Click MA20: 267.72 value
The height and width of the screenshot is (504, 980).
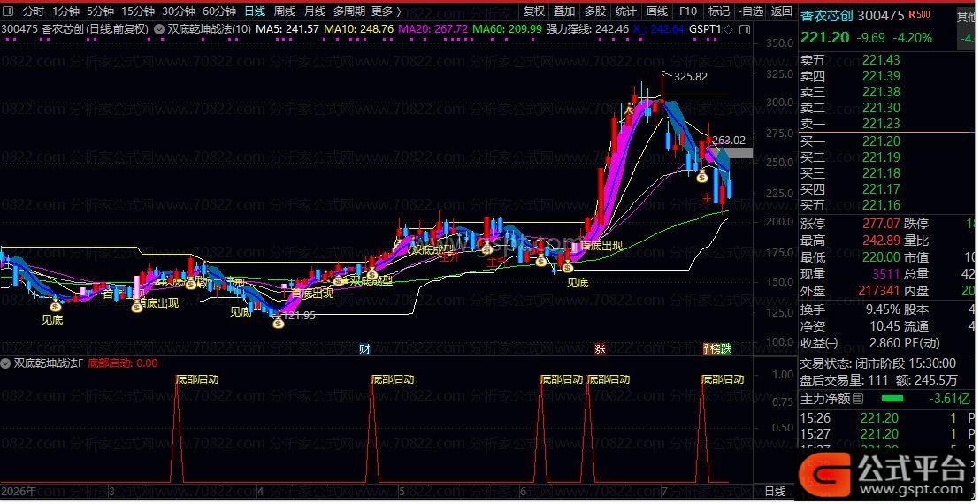coord(433,28)
